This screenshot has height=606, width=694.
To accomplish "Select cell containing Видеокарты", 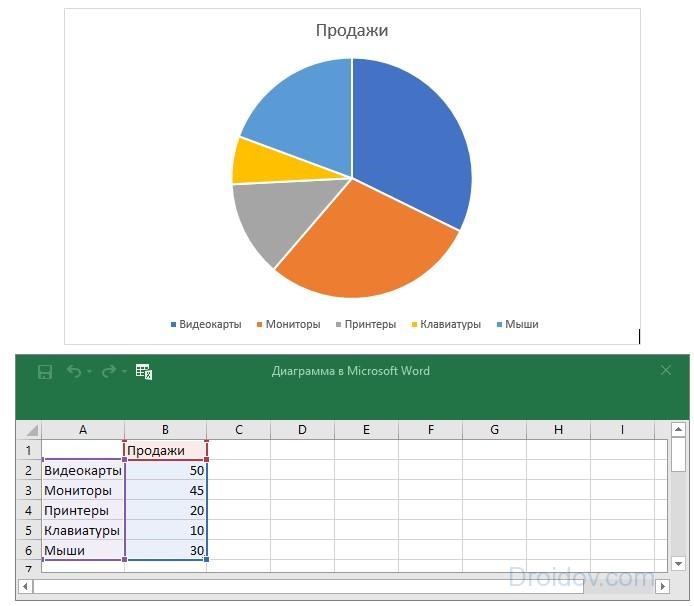I will [x=83, y=471].
